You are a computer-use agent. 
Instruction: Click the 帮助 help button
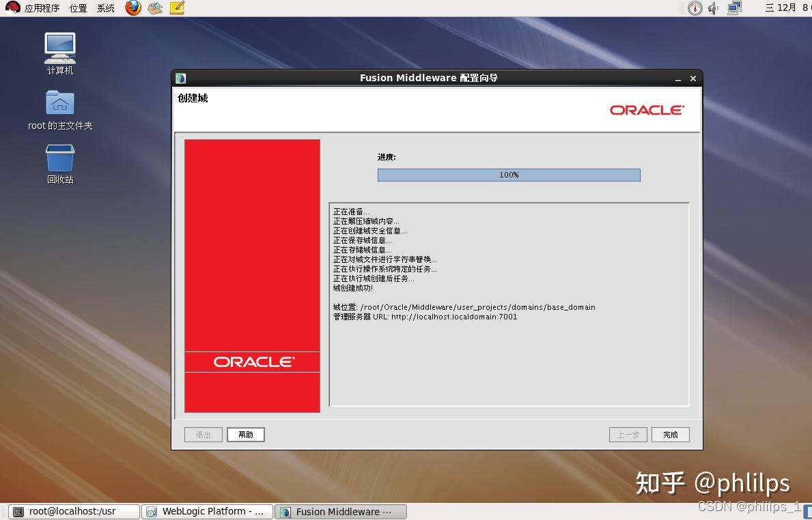(246, 435)
